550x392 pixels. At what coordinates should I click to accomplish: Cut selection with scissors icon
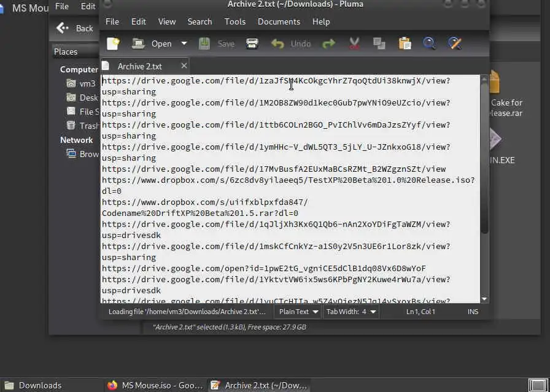pos(354,44)
